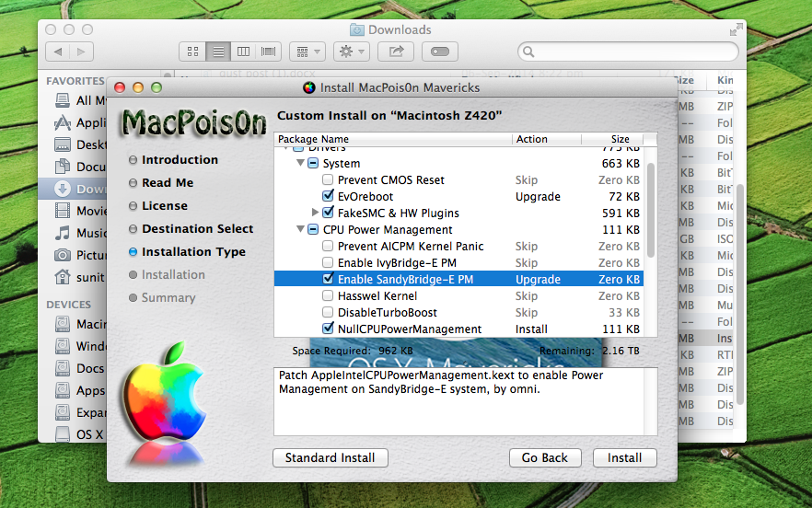Click Finder full screen arrows icon
Image resolution: width=812 pixels, height=508 pixels.
736,29
